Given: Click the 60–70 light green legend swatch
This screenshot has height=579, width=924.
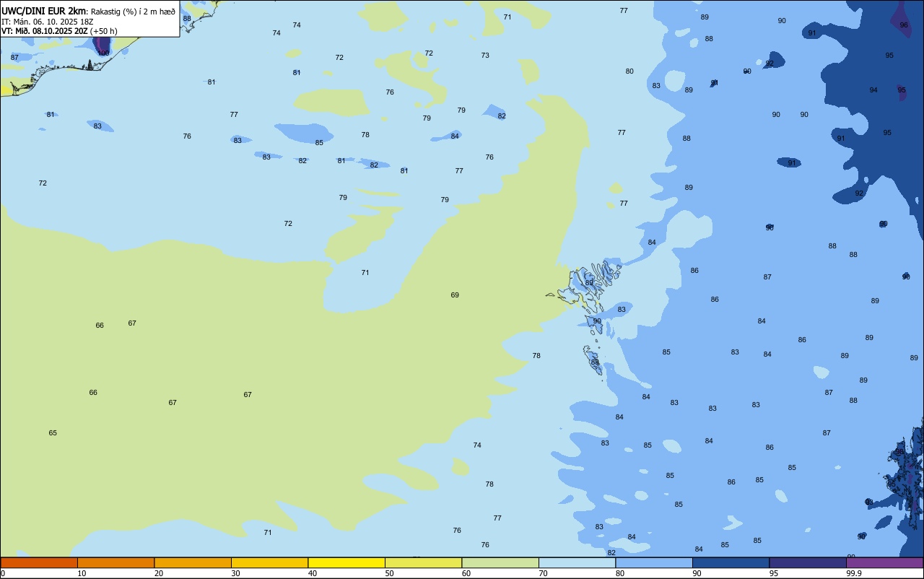Looking at the screenshot, I should [x=500, y=562].
